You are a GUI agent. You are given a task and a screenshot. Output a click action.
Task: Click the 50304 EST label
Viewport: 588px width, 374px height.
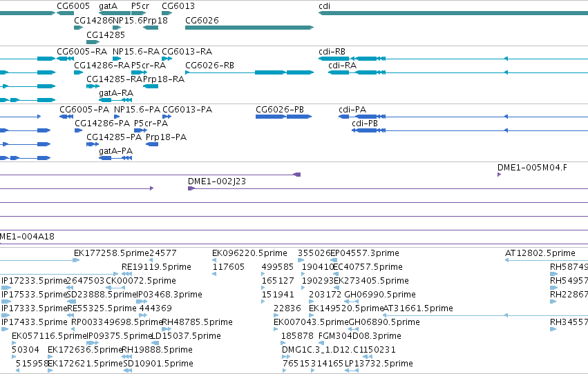pyautogui.click(x=26, y=350)
